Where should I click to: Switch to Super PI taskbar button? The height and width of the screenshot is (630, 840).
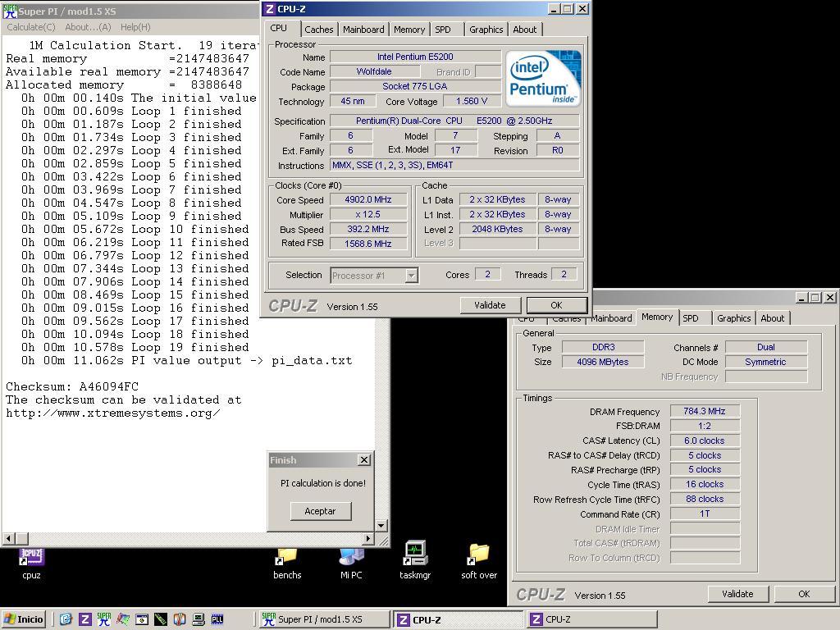coord(324,619)
